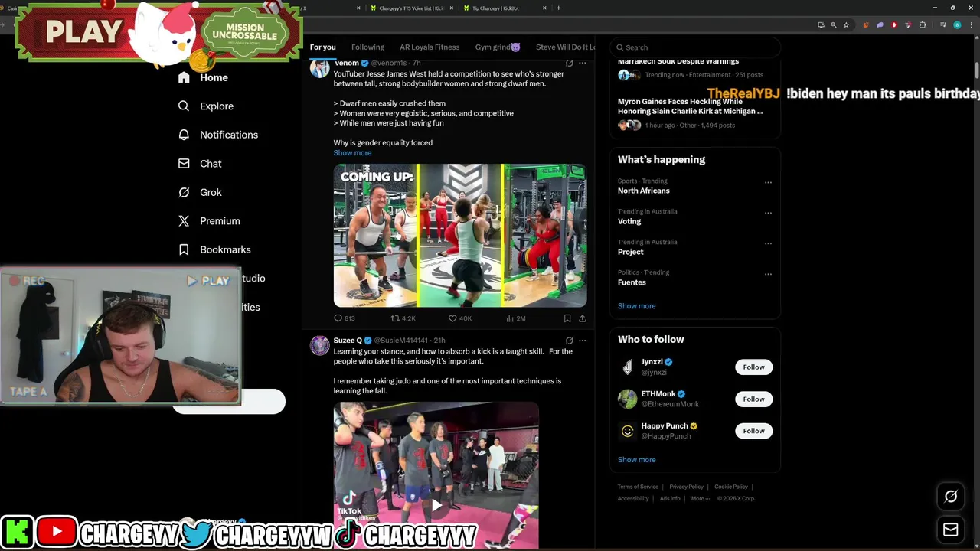Open more options on venom's post
The image size is (980, 551).
pos(583,63)
